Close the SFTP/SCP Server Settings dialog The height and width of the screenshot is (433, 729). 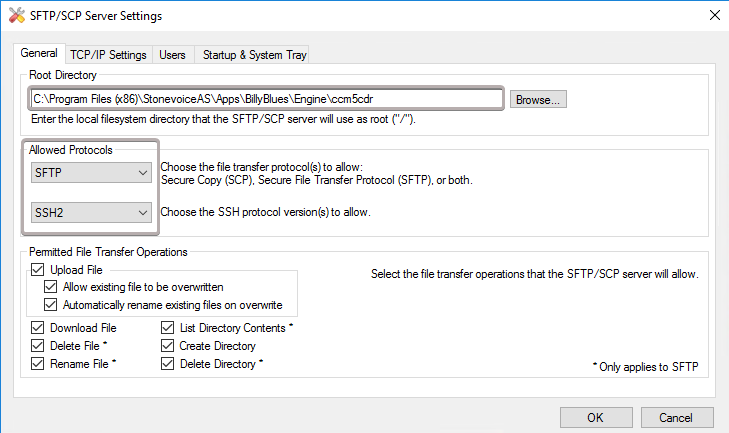[x=712, y=16]
